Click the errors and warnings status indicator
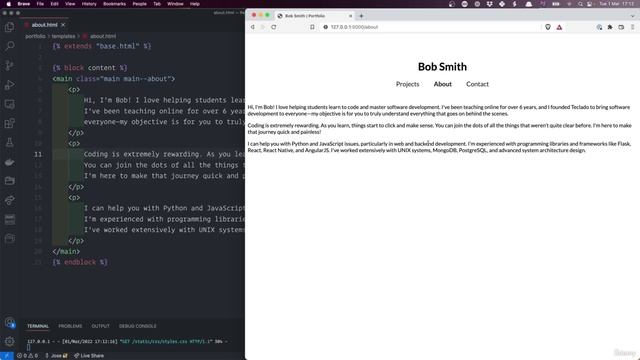 (x=27, y=356)
